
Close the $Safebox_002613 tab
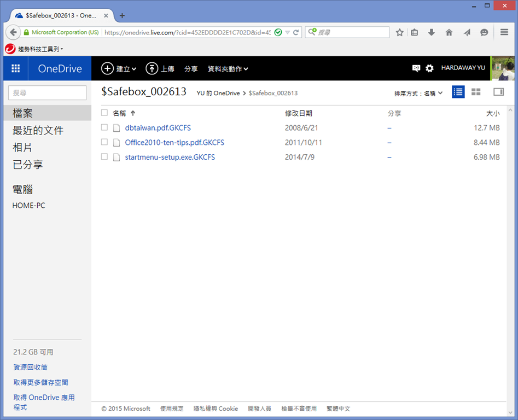(106, 15)
